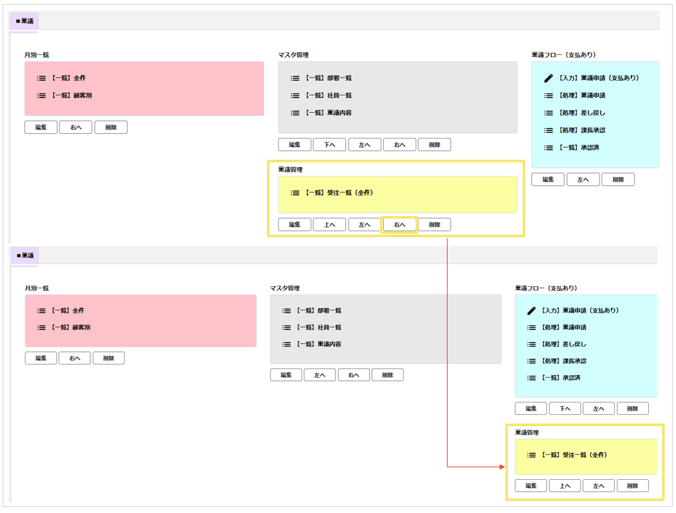Click 左へ under 稟議フロー in lower screen
Viewport: 676px width, 513px height.
click(599, 409)
